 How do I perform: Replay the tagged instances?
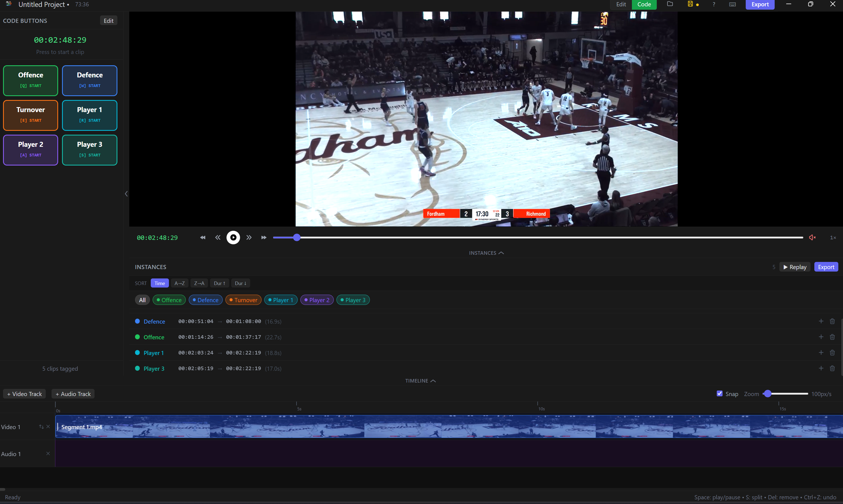coord(795,267)
